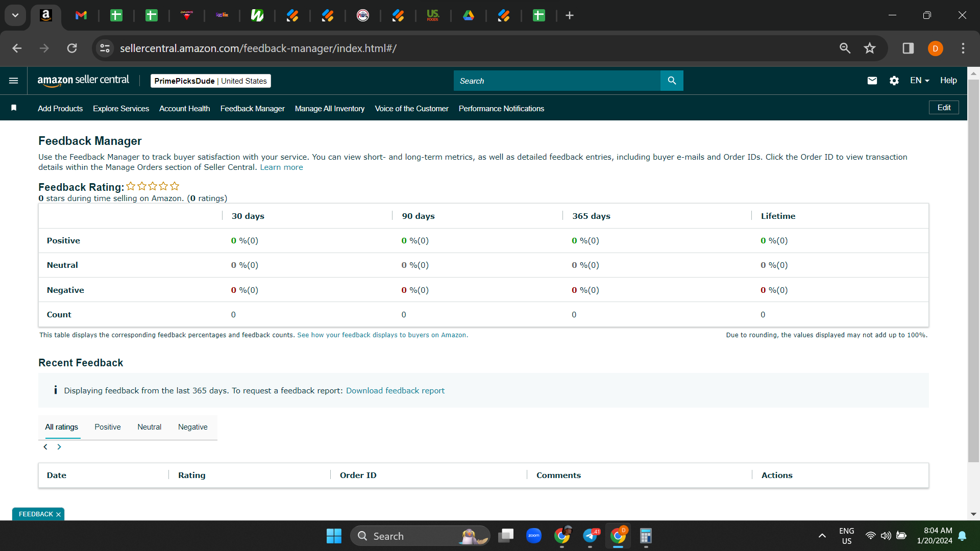Click the browser address bar URL
The width and height of the screenshot is (980, 551).
[258, 48]
